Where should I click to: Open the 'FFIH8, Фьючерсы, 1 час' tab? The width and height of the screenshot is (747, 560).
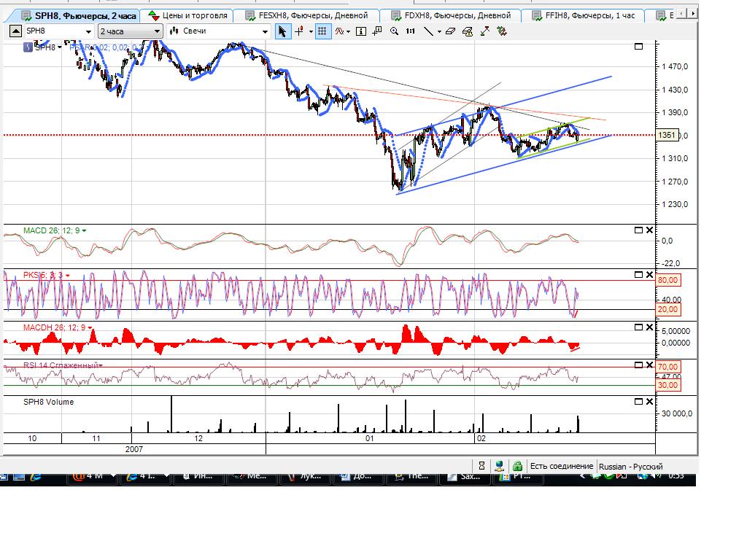coord(584,16)
